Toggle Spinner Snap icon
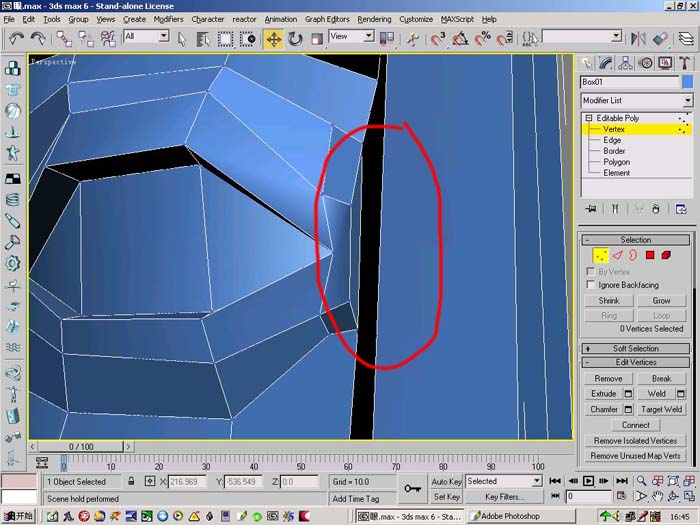This screenshot has height=525, width=700. tap(505, 39)
